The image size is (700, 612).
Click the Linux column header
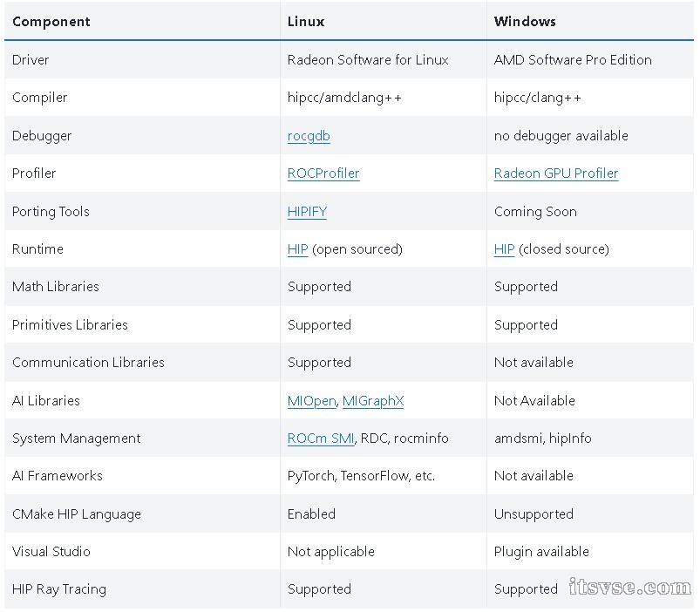point(306,22)
